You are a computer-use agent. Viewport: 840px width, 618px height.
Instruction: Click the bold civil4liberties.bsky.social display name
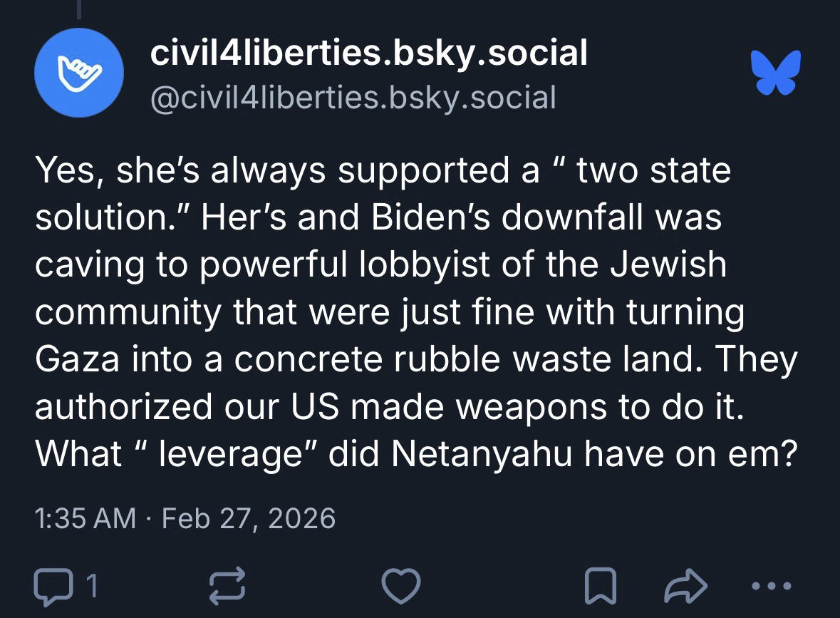point(368,53)
